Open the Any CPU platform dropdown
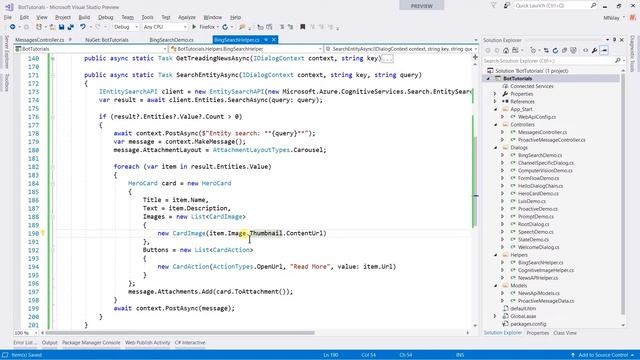Image resolution: width=640 pixels, height=360 pixels. pos(165,27)
